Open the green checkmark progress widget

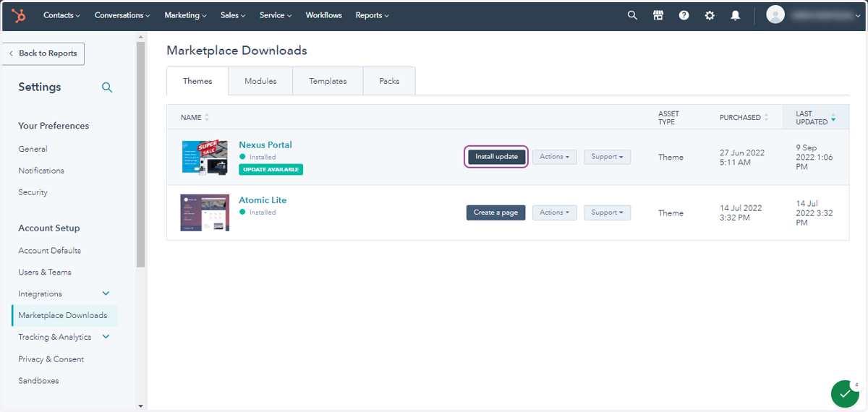[x=845, y=393]
